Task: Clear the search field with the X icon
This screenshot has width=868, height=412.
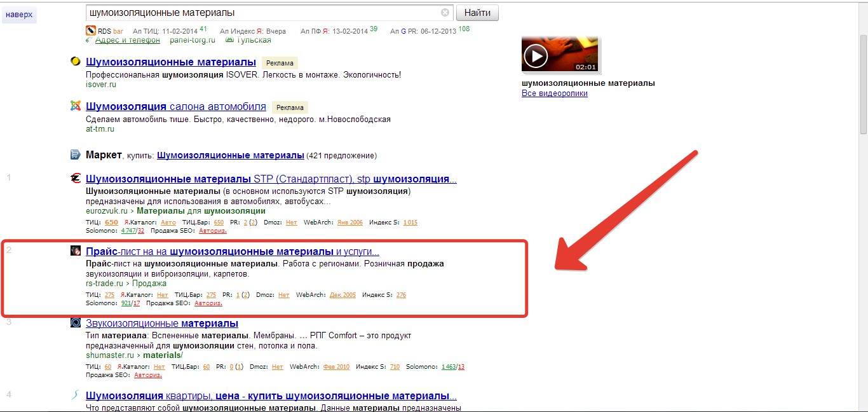Action: [445, 12]
